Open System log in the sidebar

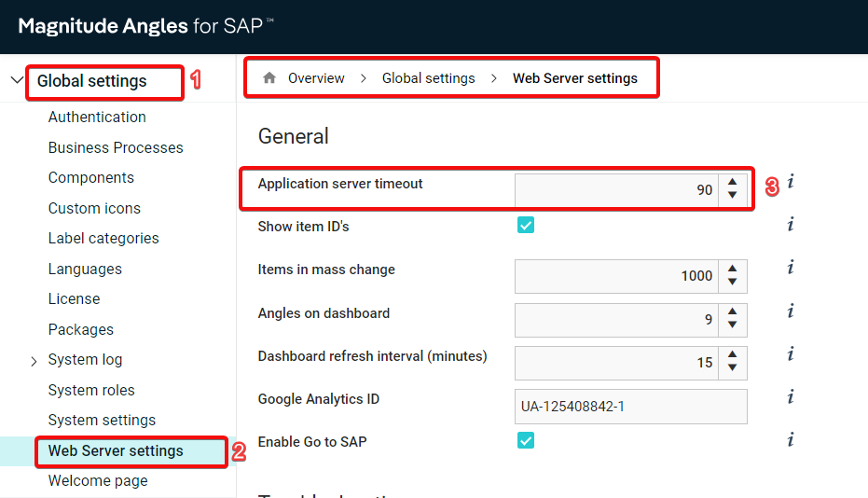tap(85, 360)
